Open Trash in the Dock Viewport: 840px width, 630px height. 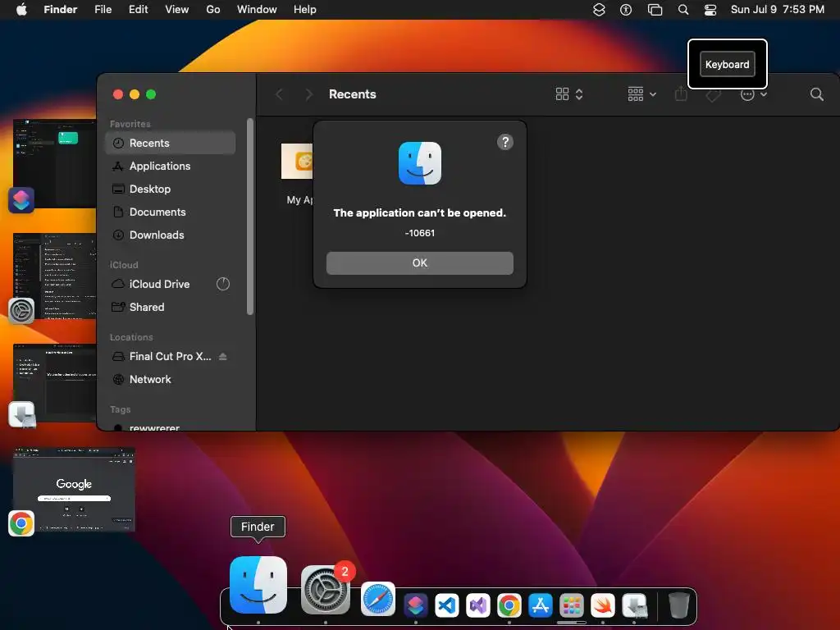click(x=678, y=605)
